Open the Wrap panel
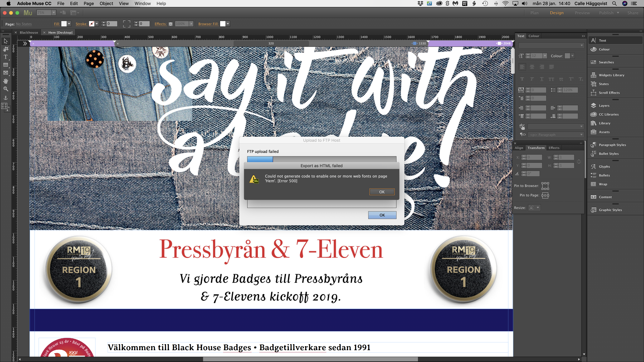Viewport: 644px width, 362px height. tap(615, 184)
